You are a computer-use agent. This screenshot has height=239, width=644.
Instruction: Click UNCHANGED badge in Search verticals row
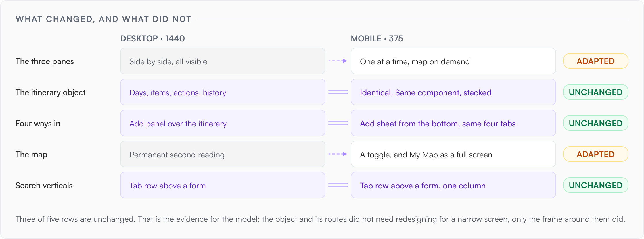(596, 185)
